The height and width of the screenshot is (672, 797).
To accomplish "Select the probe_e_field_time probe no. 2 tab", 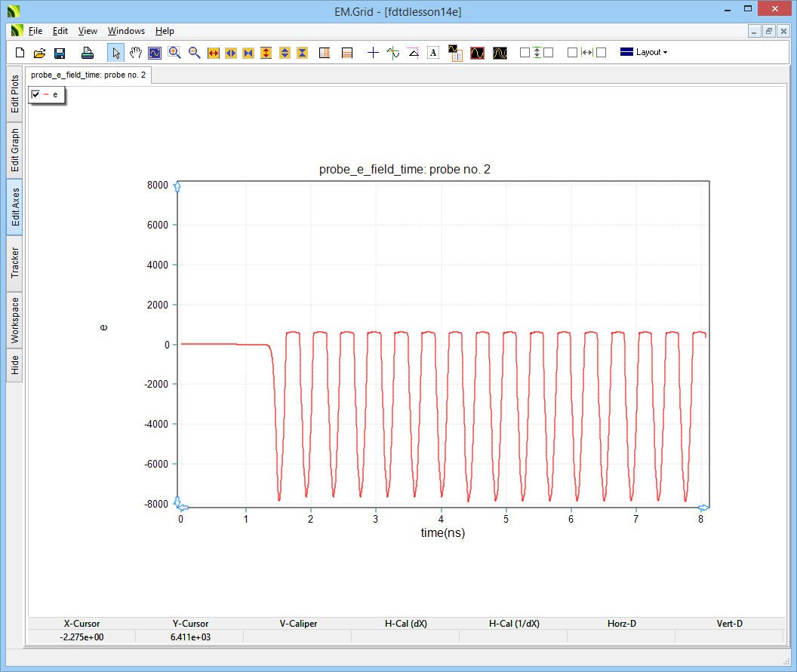I will tap(88, 75).
